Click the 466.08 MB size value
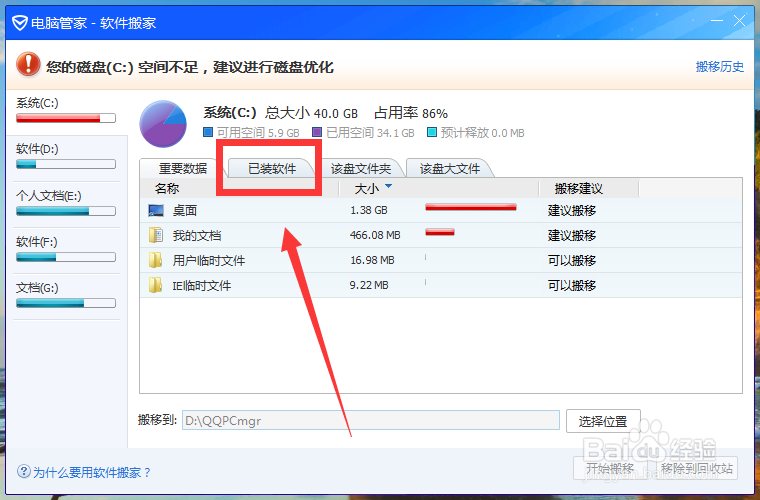Screen dimensions: 760x500 [x=375, y=235]
